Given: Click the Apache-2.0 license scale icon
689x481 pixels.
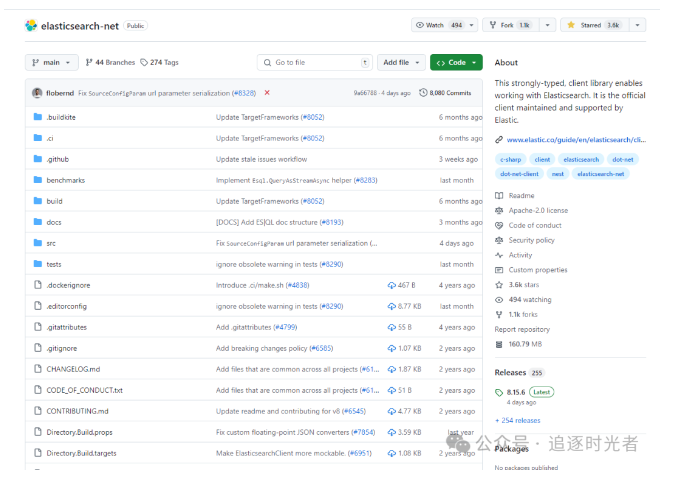Looking at the screenshot, I should coord(499,210).
